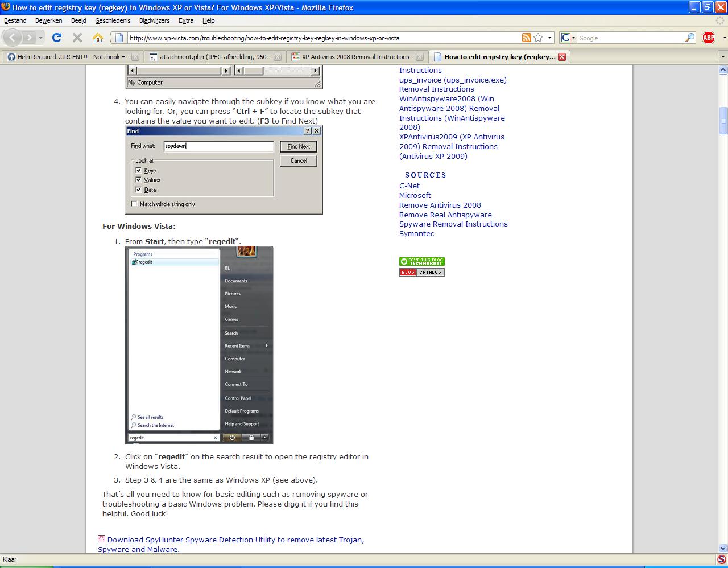Click Firefox icon in title bar
The width and height of the screenshot is (728, 568).
point(6,7)
